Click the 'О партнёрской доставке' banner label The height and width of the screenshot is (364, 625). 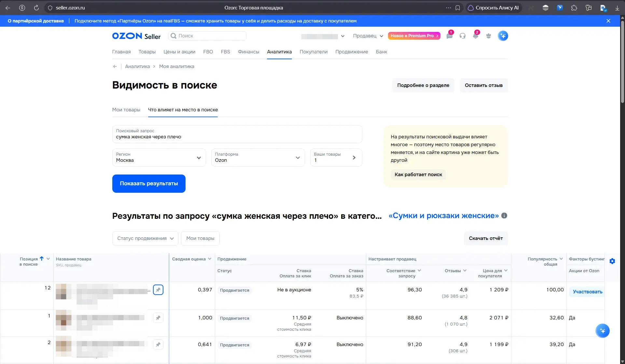click(x=36, y=21)
